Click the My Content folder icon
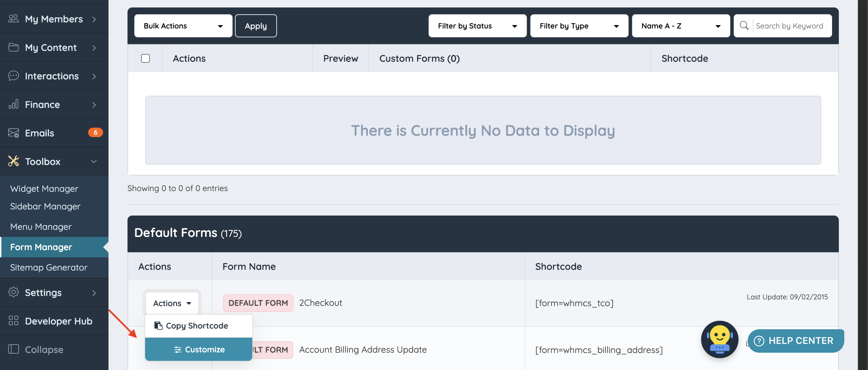 click(14, 47)
